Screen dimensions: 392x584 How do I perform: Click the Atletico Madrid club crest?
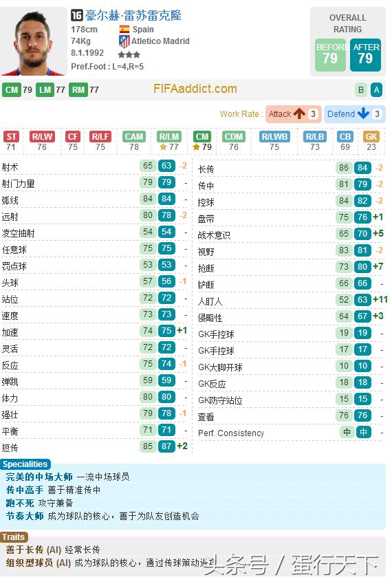tap(124, 41)
